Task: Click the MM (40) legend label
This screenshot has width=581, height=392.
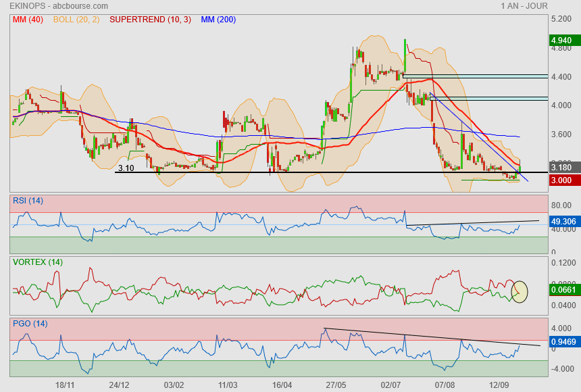Action: (26, 20)
